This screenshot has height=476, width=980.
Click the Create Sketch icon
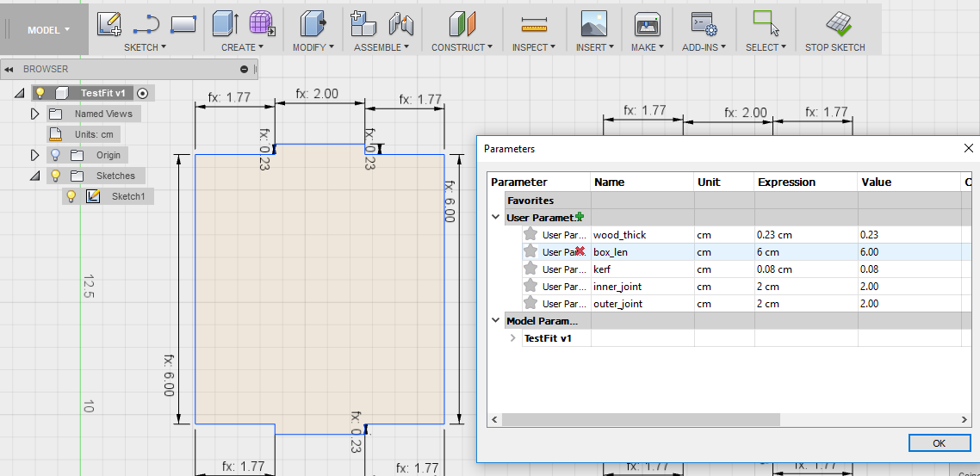109,24
